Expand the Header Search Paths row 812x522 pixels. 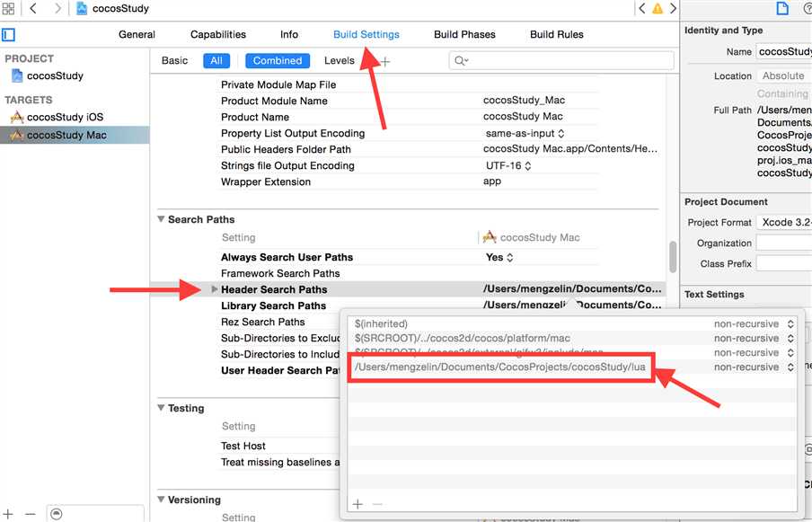pos(215,289)
